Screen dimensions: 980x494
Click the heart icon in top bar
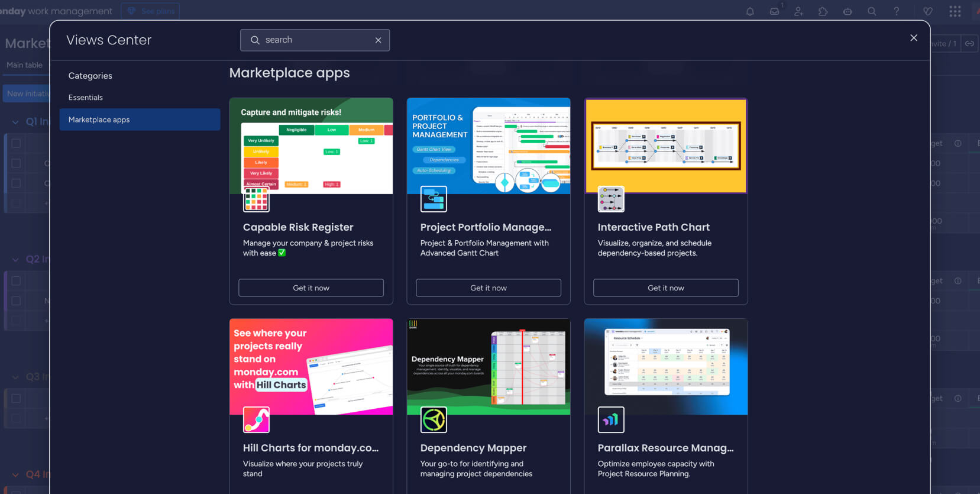[x=928, y=11]
